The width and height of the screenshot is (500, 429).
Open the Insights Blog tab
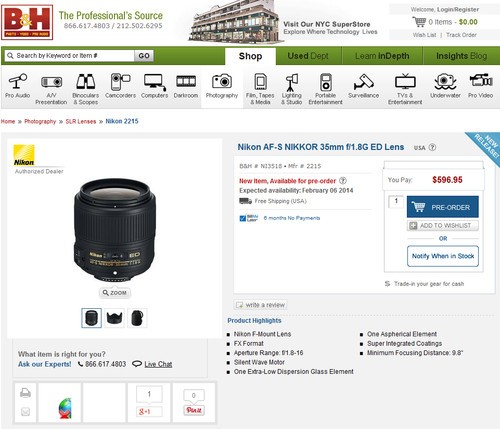[461, 56]
